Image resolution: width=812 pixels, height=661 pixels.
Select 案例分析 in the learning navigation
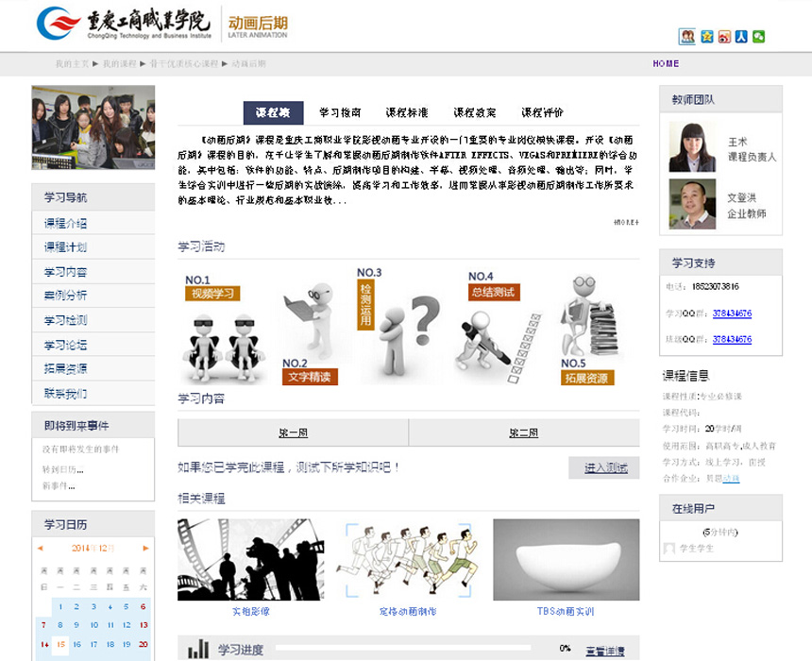pos(66,296)
